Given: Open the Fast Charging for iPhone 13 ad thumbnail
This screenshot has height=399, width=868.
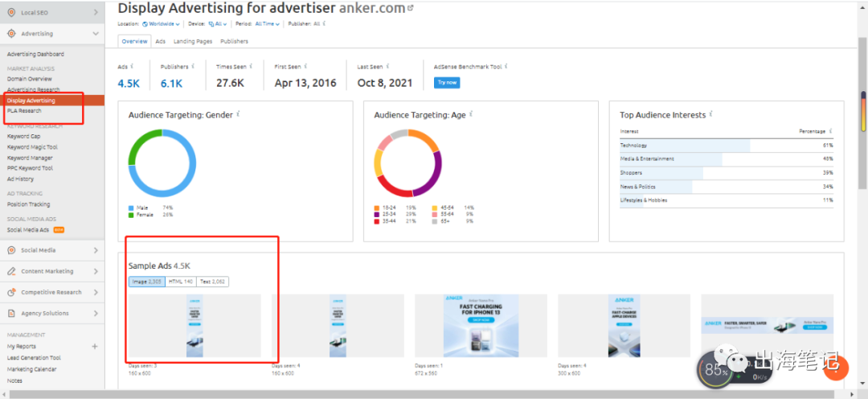Looking at the screenshot, I should click(481, 326).
